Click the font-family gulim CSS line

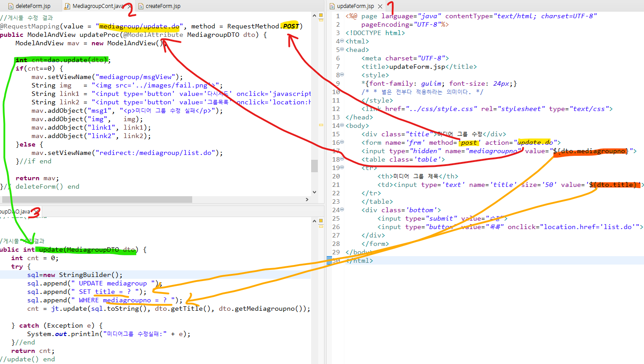pos(439,83)
